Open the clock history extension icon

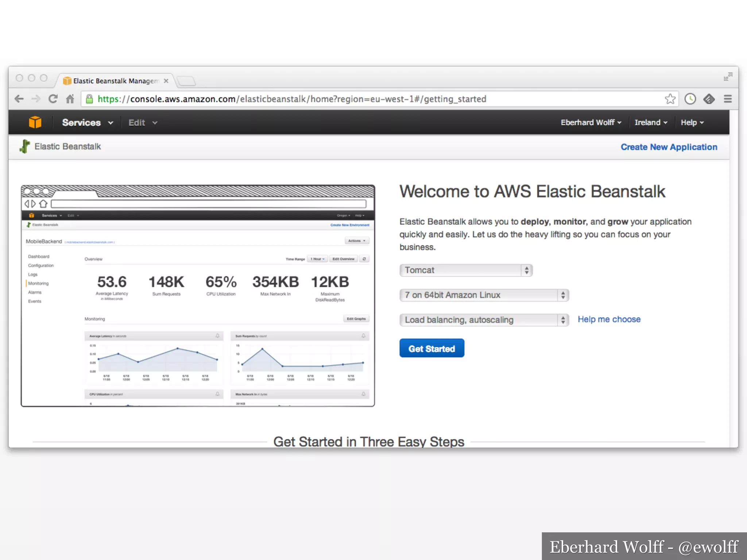coord(690,99)
